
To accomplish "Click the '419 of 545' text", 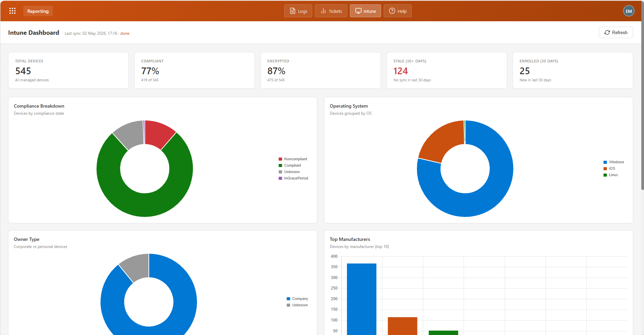I will 150,80.
